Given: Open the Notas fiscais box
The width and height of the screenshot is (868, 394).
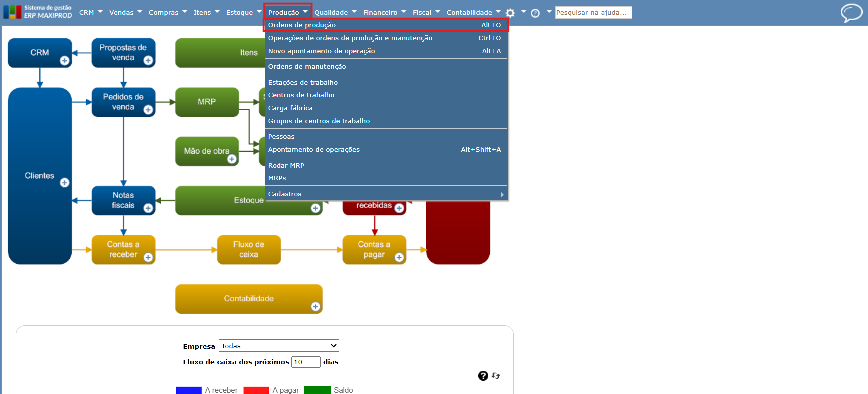Looking at the screenshot, I should (x=123, y=200).
